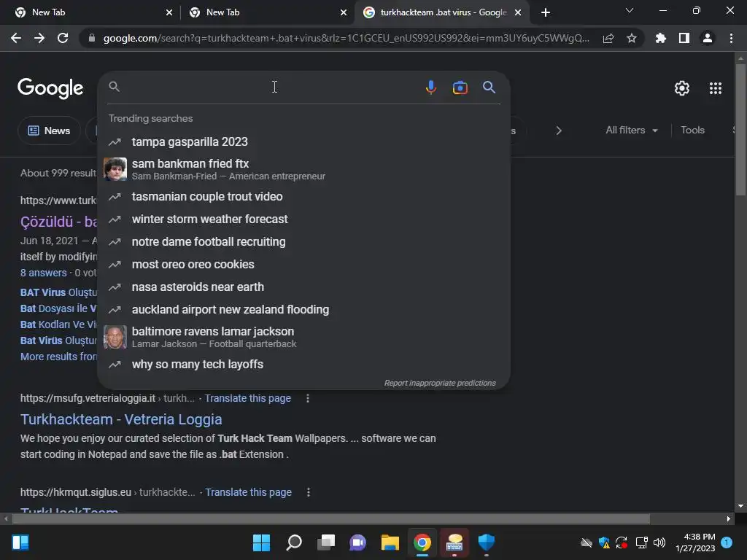
Task: Click Translate this page for siglus.eu result
Action: coord(248,492)
